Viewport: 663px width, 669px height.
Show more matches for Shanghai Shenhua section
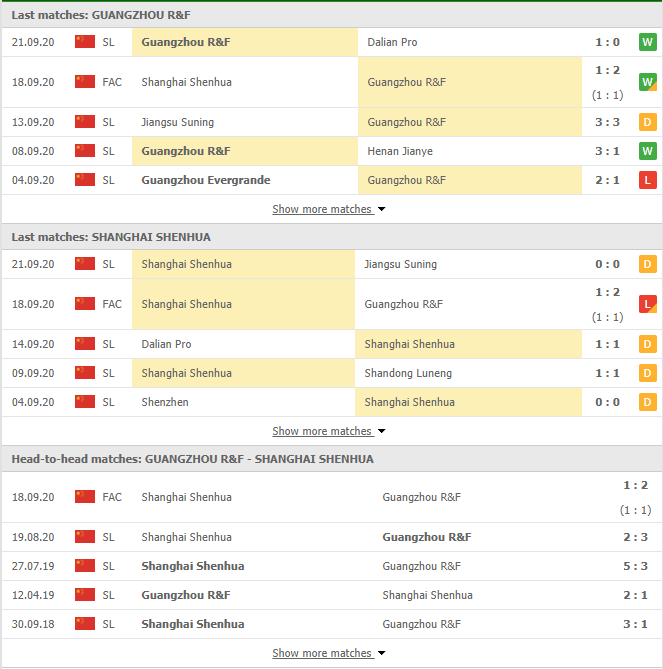[328, 431]
